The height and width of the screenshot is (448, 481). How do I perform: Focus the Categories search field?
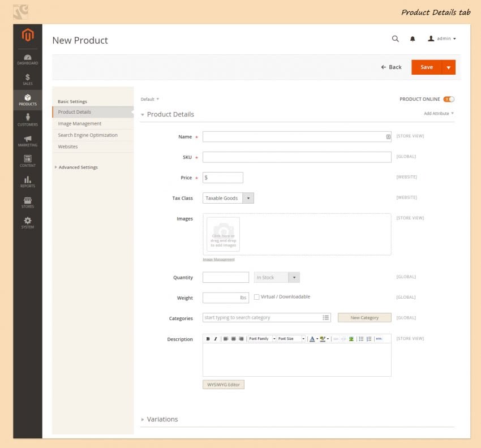point(267,318)
